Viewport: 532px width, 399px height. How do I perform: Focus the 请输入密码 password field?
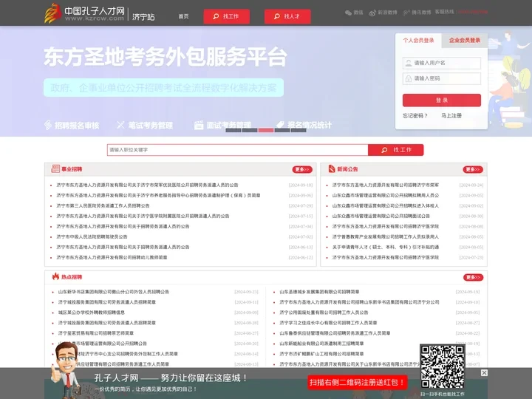tap(442, 78)
